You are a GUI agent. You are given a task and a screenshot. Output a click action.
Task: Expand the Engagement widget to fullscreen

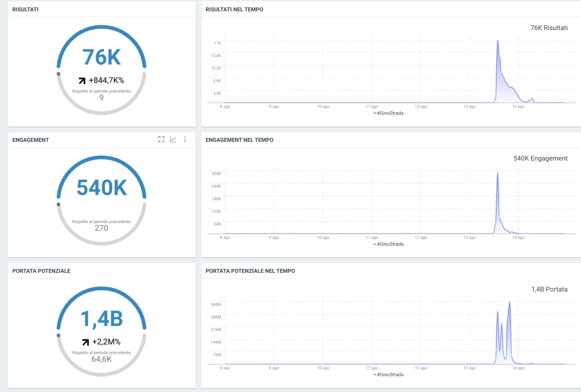[161, 139]
